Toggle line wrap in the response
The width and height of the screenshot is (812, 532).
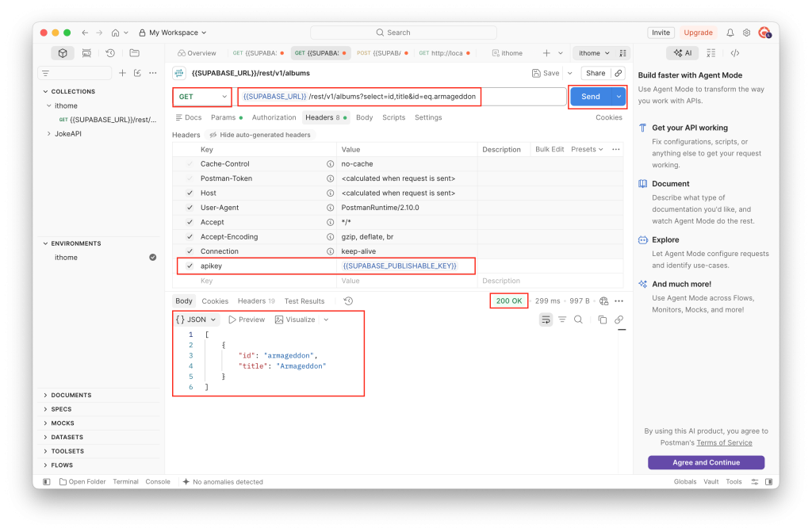[x=546, y=320]
